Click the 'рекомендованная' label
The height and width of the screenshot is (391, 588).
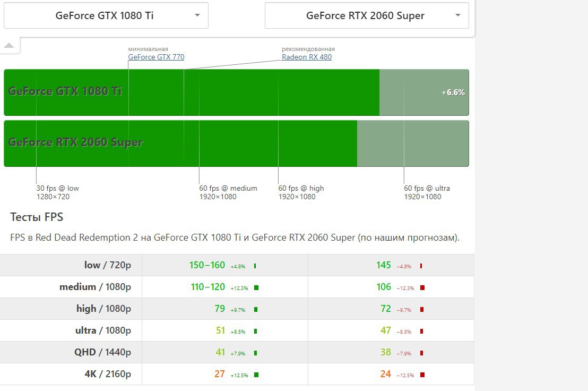pyautogui.click(x=308, y=49)
